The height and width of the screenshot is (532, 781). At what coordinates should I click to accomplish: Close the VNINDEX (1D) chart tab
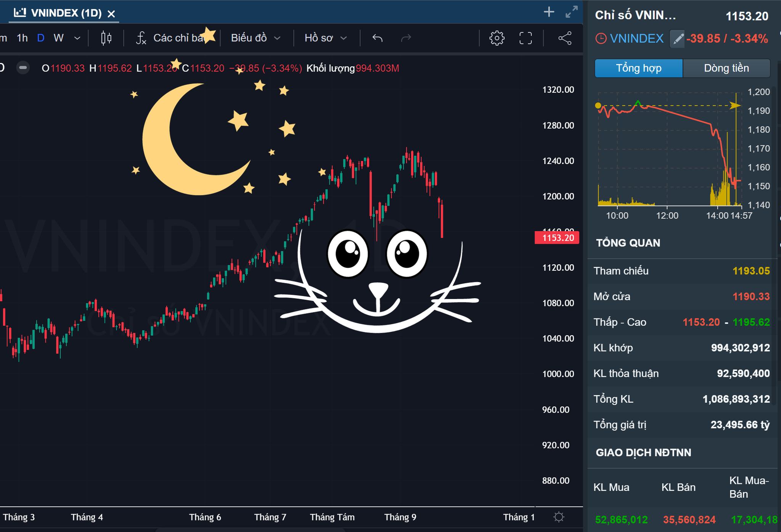[111, 14]
